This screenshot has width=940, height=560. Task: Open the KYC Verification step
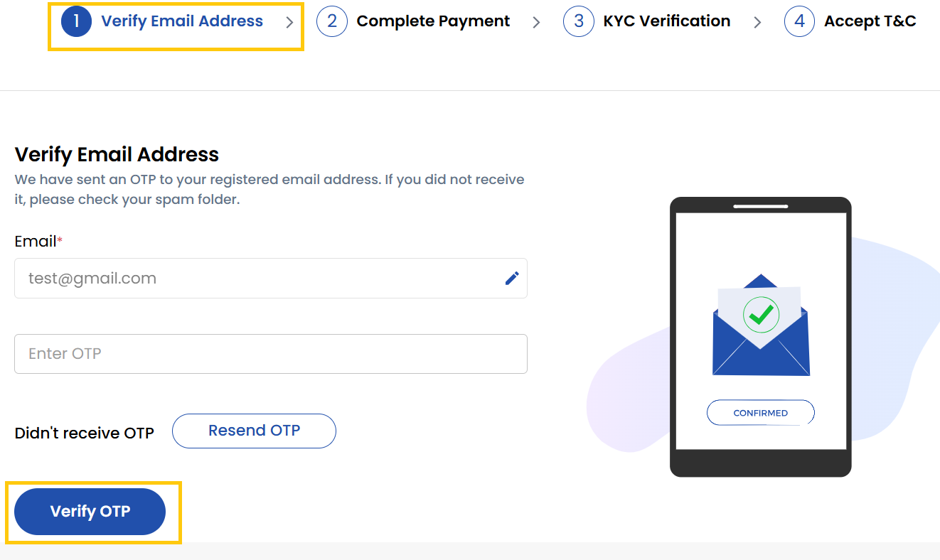coord(666,22)
